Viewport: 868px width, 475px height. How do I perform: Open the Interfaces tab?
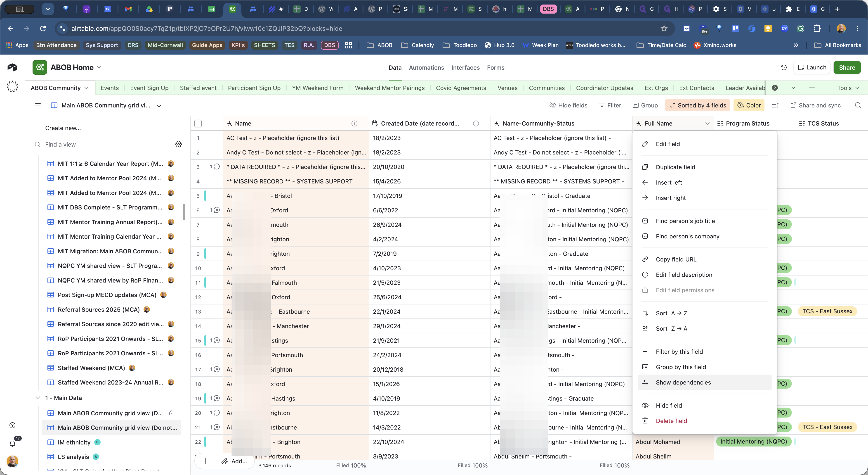tap(465, 67)
